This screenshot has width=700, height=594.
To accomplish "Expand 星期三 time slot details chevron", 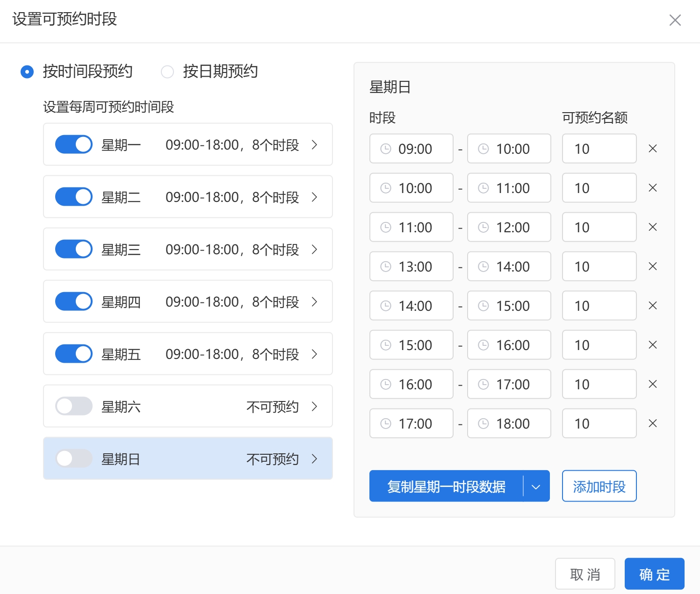I will pos(315,249).
